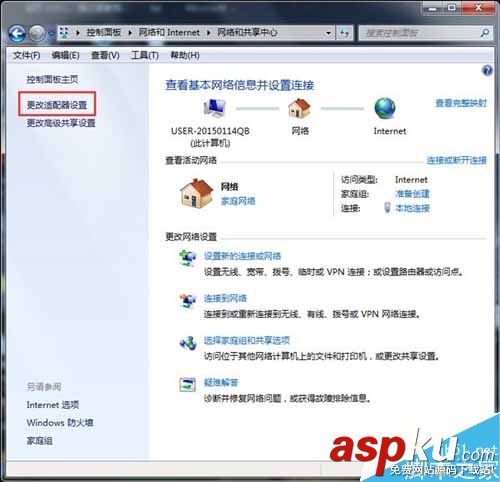Click 网络 label under house icon in map
The width and height of the screenshot is (500, 482).
pyautogui.click(x=300, y=131)
